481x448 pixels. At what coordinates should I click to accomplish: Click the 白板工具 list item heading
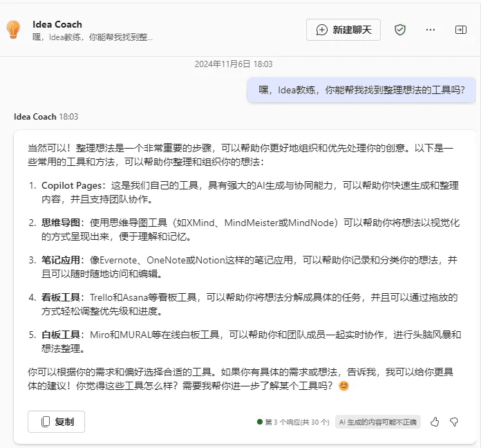click(61, 335)
